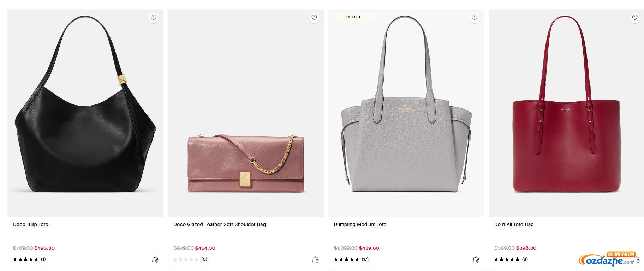Open Deco Glazed Leather Soft Shoulder Bag link
The height and width of the screenshot is (271, 644).
tap(220, 224)
